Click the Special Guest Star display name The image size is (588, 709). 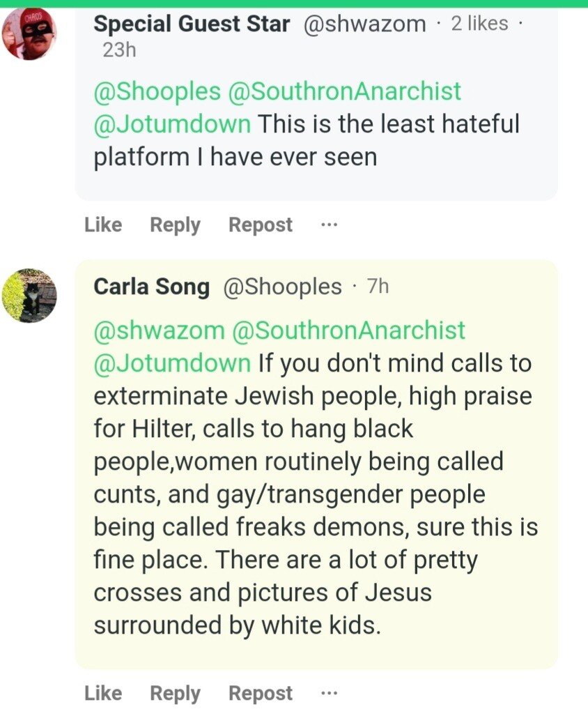point(192,24)
